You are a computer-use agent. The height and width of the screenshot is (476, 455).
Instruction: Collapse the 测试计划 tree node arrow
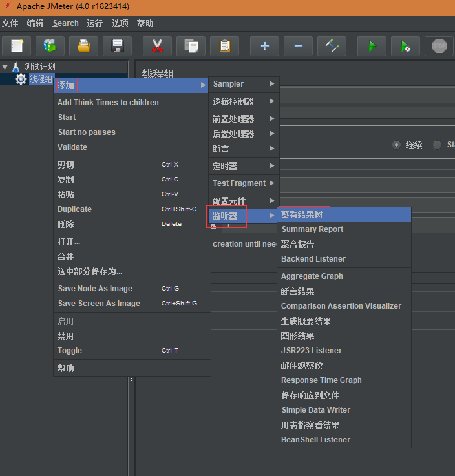(x=5, y=67)
